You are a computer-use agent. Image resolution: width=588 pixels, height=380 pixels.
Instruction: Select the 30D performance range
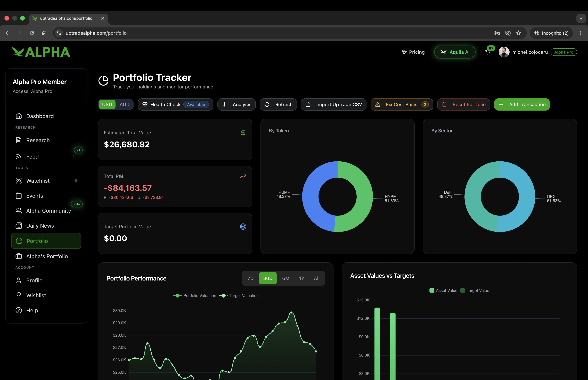coord(268,278)
